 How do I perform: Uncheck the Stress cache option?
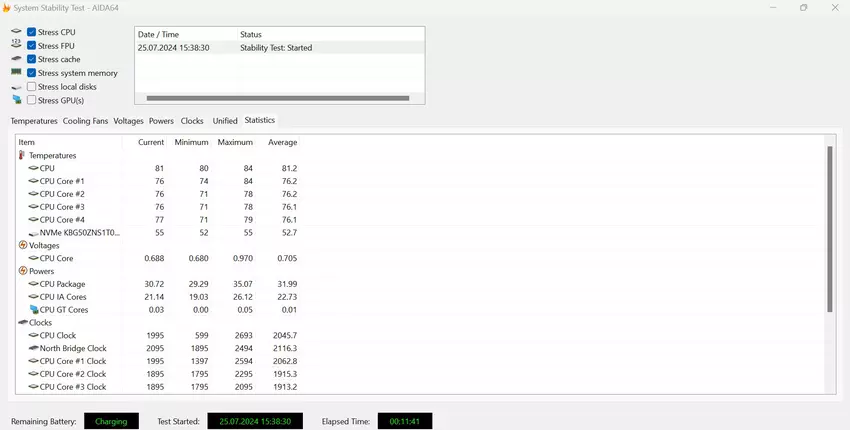[32, 59]
